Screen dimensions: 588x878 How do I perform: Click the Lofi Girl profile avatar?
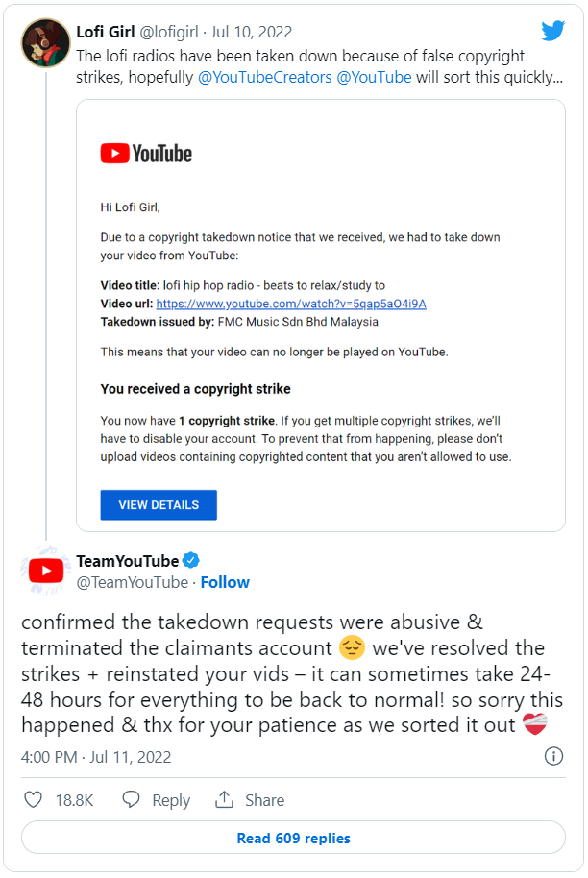coord(44,42)
